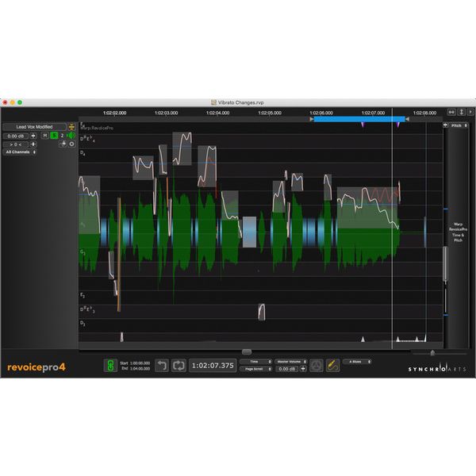Image resolution: width=476 pixels, height=476 pixels.
Task: Click the right playback range end handle
Action: point(408,119)
